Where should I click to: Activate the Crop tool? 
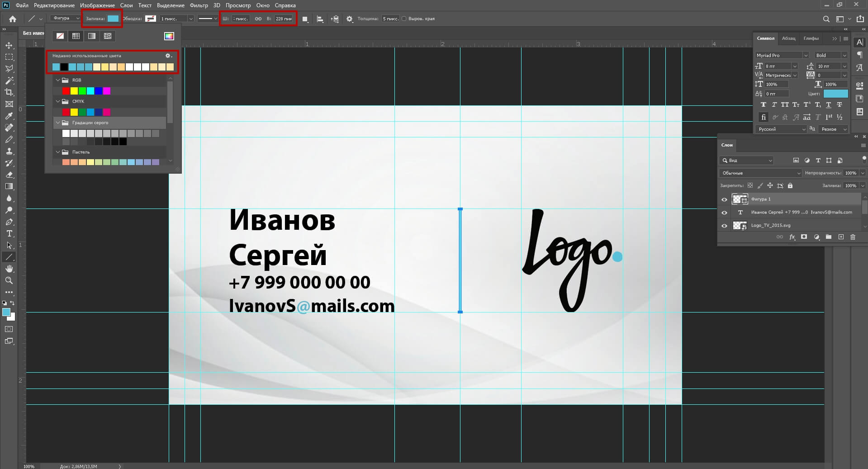(x=9, y=92)
